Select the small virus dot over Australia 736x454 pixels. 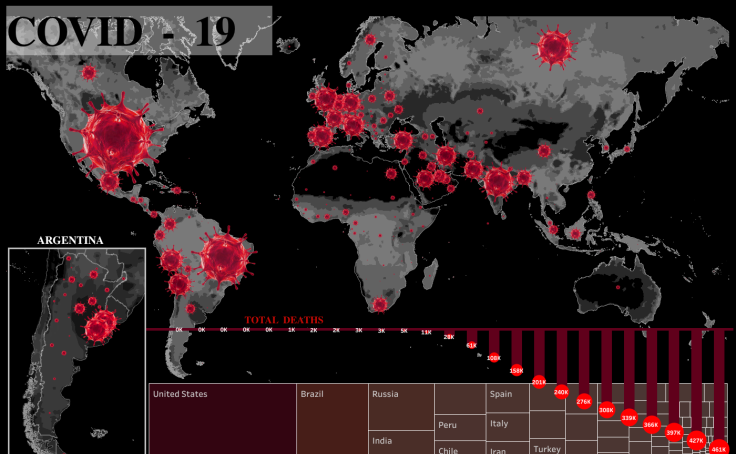click(x=618, y=287)
